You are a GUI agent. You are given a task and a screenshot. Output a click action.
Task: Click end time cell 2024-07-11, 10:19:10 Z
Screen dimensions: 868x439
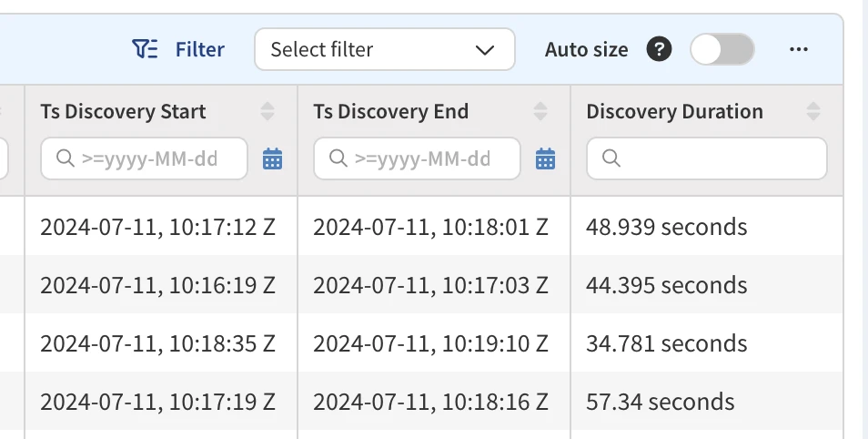pyautogui.click(x=430, y=343)
